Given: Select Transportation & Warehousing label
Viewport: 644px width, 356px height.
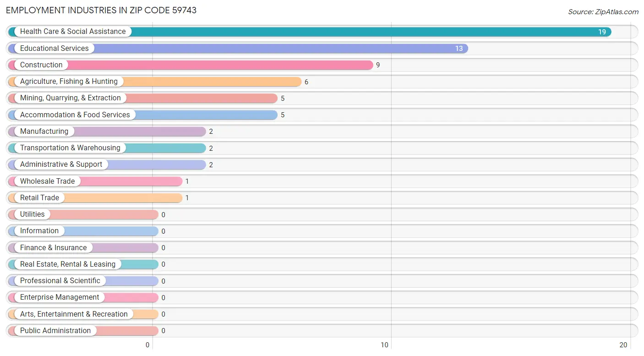Looking at the screenshot, I should pyautogui.click(x=70, y=148).
